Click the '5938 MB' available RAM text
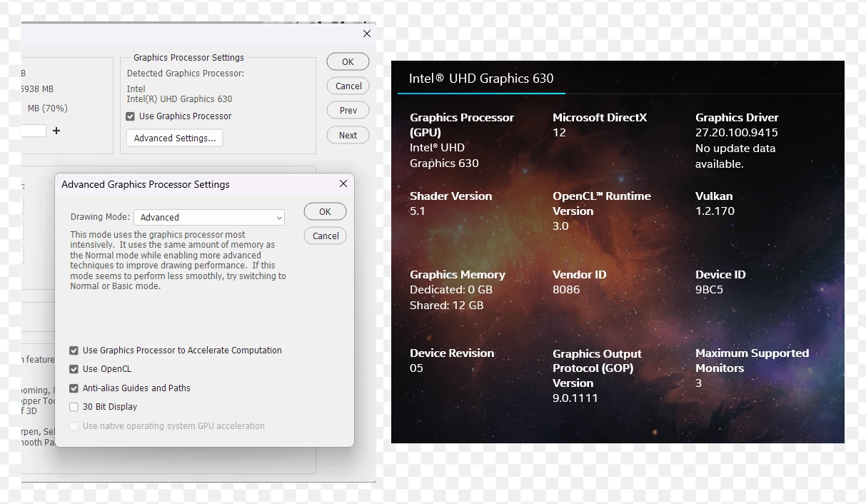The width and height of the screenshot is (866, 504). [x=37, y=89]
